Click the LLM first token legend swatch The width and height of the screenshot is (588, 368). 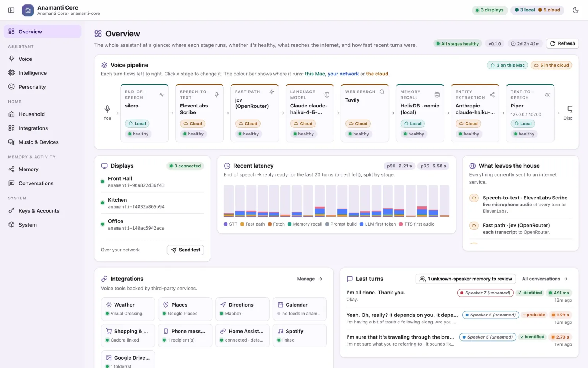[362, 224]
